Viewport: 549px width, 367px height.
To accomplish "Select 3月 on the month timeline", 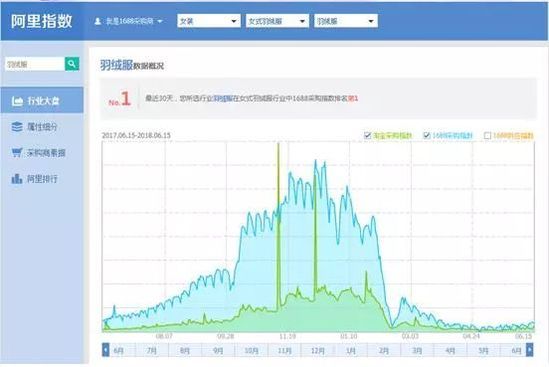I will 417,350.
